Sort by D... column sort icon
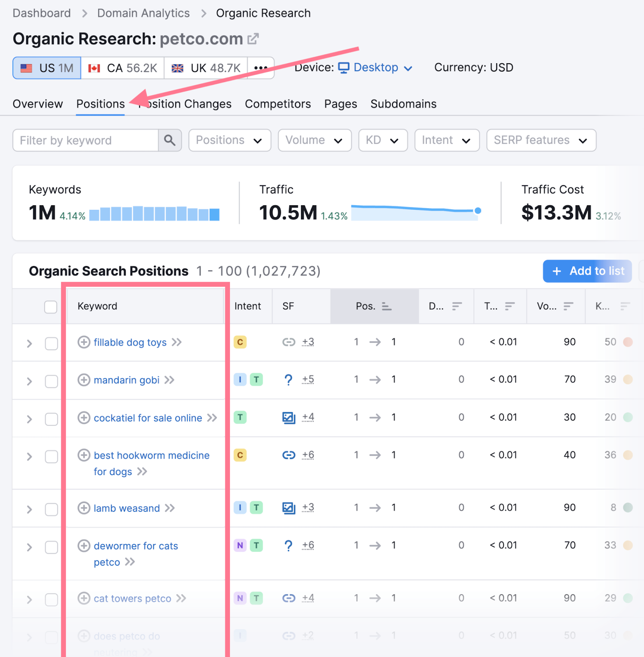Image resolution: width=644 pixels, height=657 pixels. (457, 306)
